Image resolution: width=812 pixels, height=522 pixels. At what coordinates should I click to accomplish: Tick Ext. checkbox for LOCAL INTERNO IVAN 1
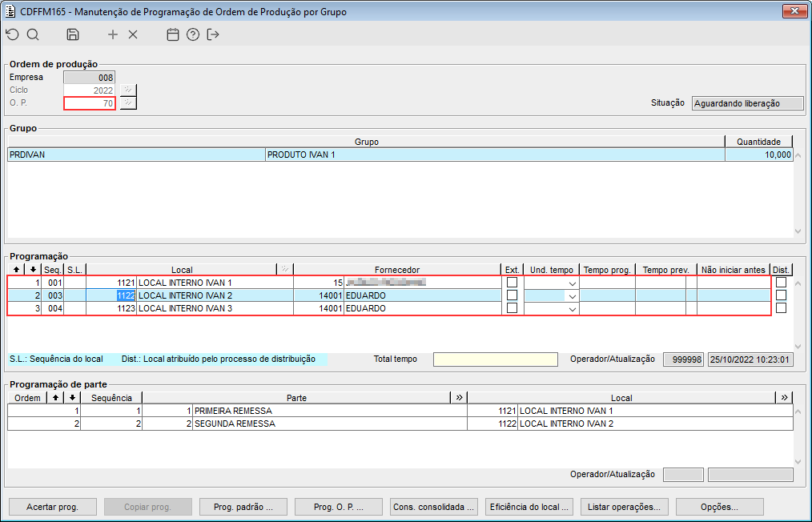513,283
